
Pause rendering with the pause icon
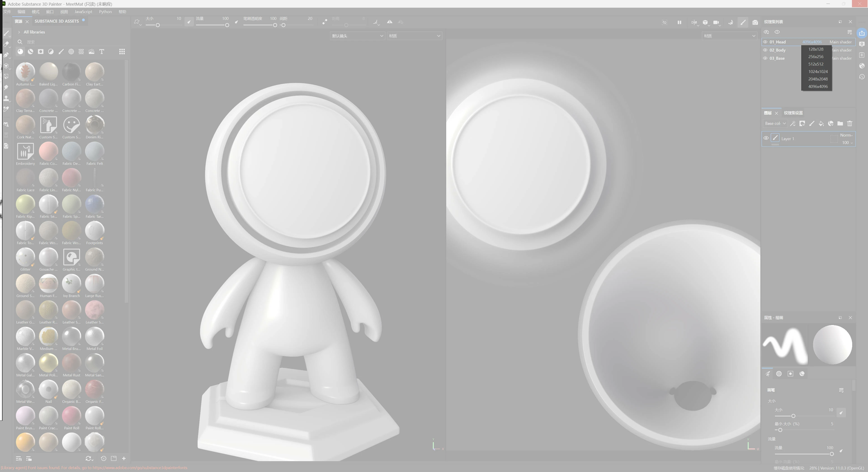point(679,23)
